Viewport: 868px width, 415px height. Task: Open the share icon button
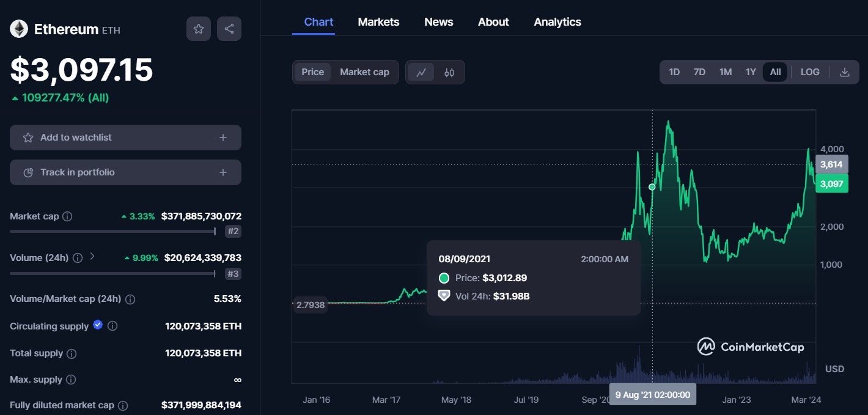(229, 29)
